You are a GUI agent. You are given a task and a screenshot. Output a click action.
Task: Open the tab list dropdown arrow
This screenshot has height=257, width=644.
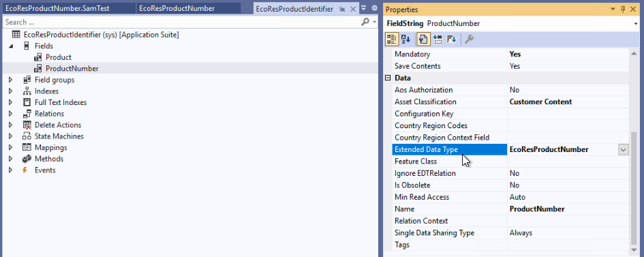click(x=363, y=7)
